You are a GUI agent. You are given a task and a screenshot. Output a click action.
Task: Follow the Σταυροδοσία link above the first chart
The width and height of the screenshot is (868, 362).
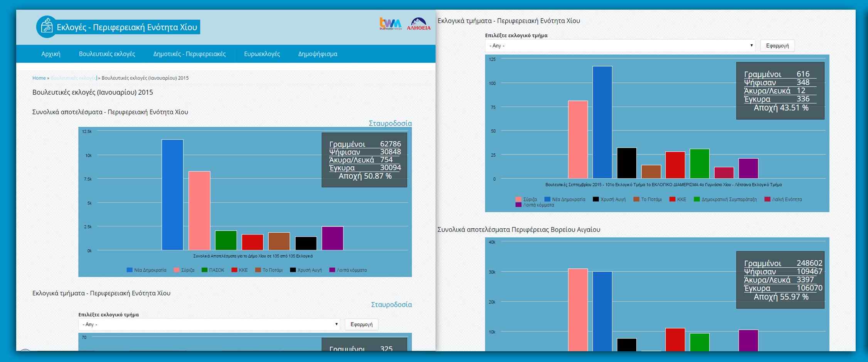tap(390, 123)
